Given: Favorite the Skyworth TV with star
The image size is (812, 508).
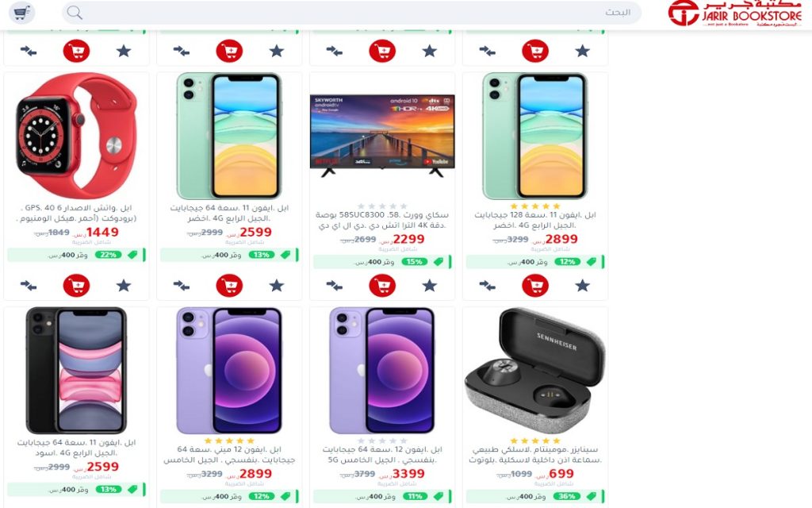Looking at the screenshot, I should click(x=429, y=285).
